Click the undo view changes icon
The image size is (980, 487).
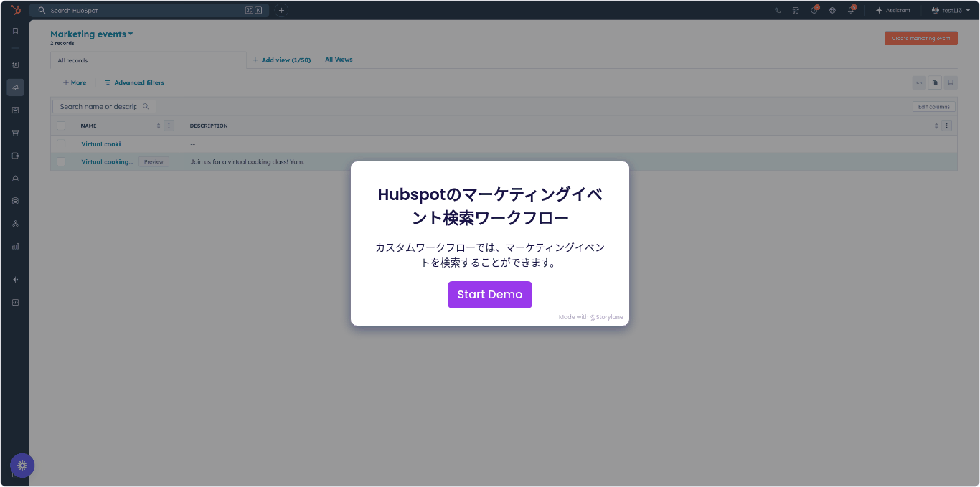(919, 83)
